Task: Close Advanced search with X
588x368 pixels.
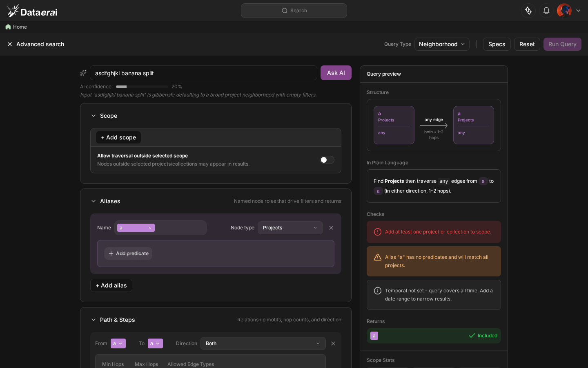Action: point(10,44)
